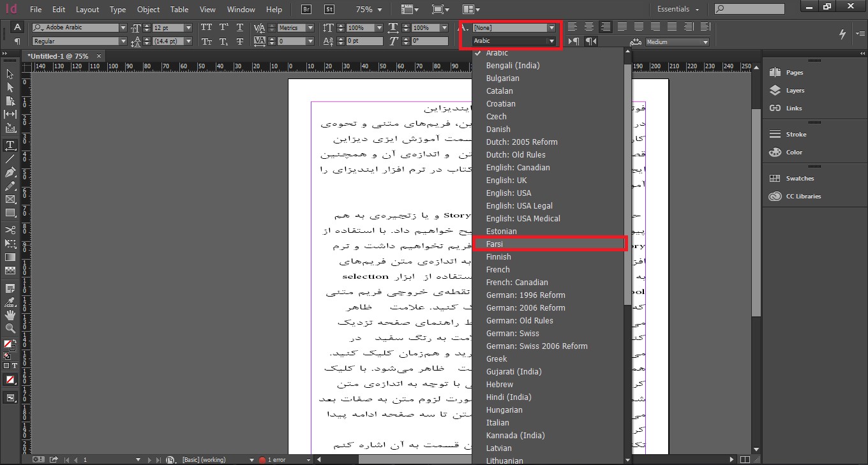Open the Medium kashida dropdown
Screen dimensions: 868x465
click(x=705, y=42)
